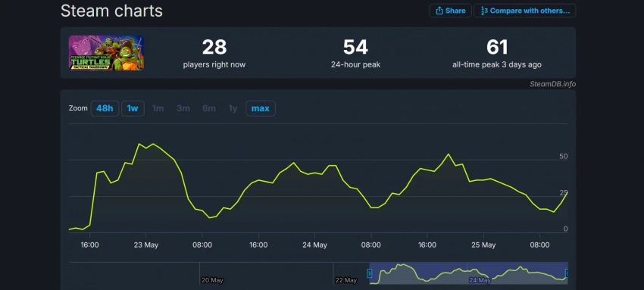The image size is (644, 290).
Task: Click the 22 May marker in the navigator
Action: click(x=345, y=281)
